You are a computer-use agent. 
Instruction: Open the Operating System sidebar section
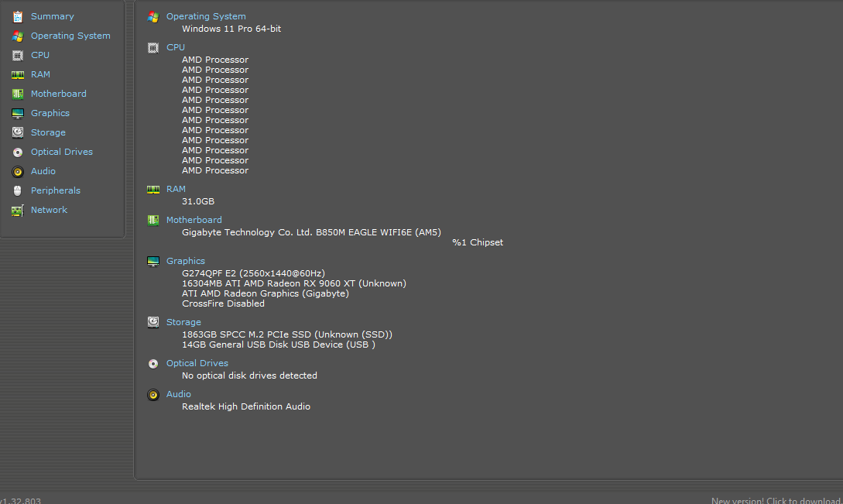pos(70,36)
